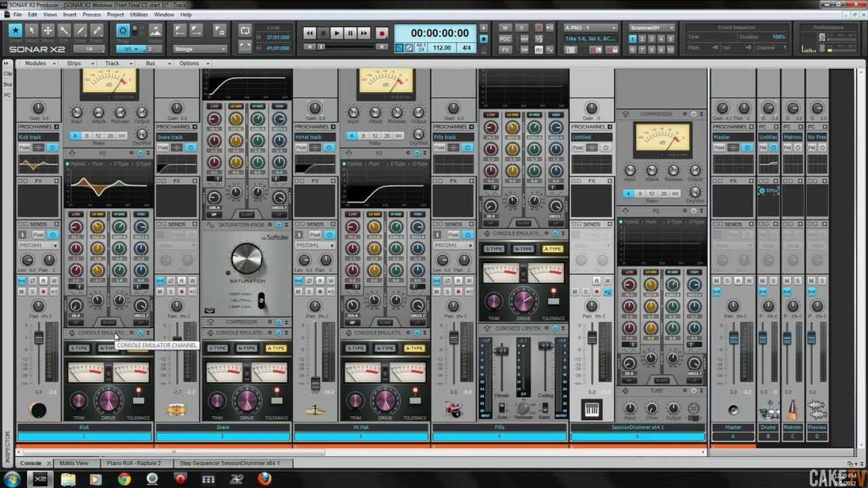The height and width of the screenshot is (488, 868).
Task: Open Firefox from the Windows taskbar
Action: [264, 479]
